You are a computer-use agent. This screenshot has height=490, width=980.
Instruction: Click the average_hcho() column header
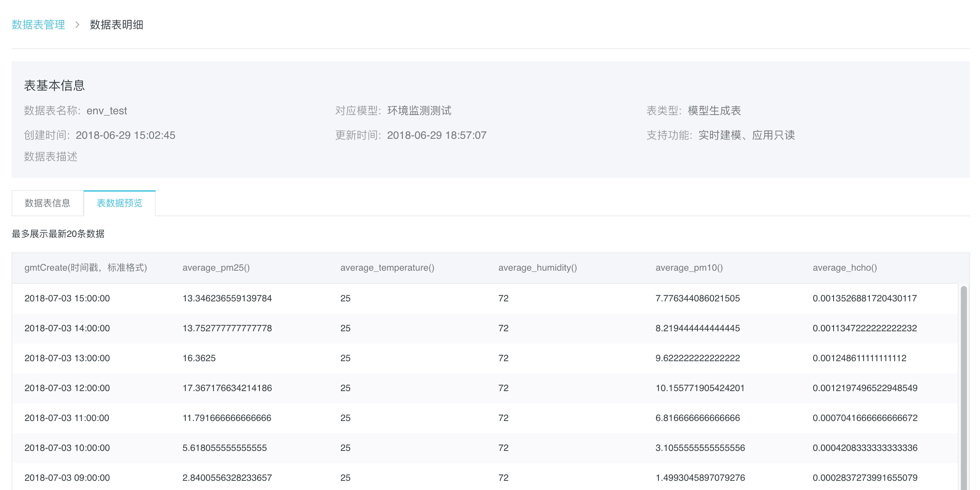[x=844, y=268]
